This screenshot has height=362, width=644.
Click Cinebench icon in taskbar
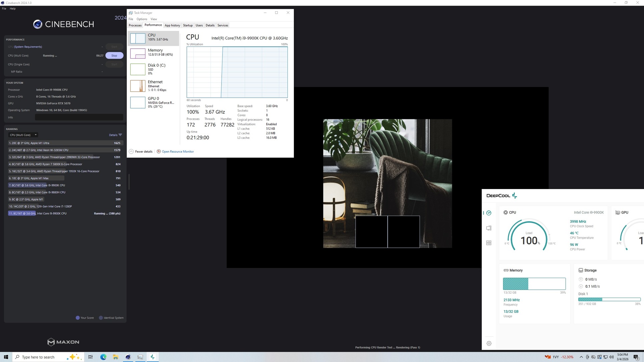pos(128,357)
